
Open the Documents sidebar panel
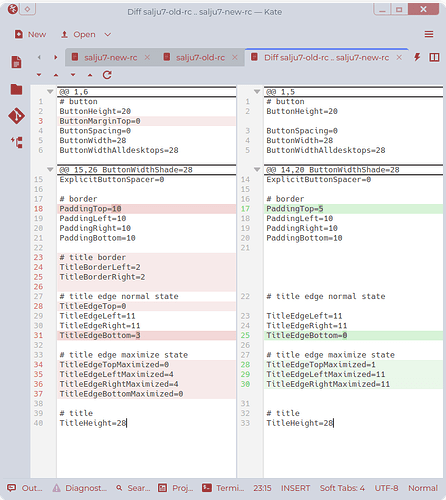coord(16,62)
